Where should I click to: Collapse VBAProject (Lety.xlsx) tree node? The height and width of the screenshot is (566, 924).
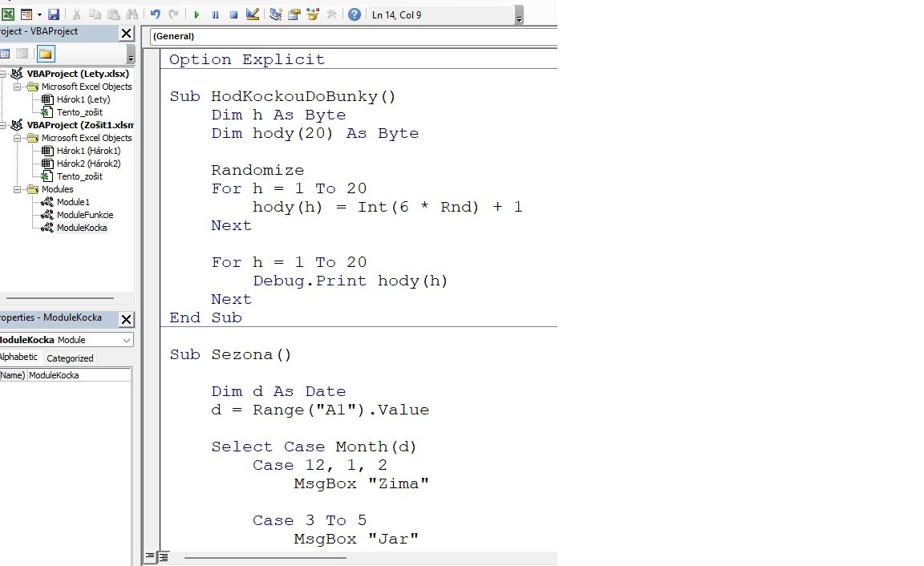point(2,74)
